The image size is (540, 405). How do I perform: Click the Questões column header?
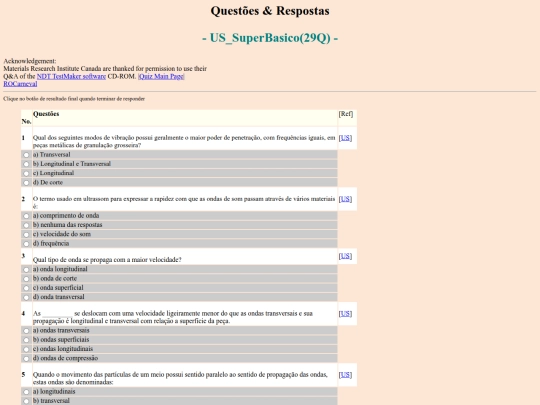click(46, 114)
